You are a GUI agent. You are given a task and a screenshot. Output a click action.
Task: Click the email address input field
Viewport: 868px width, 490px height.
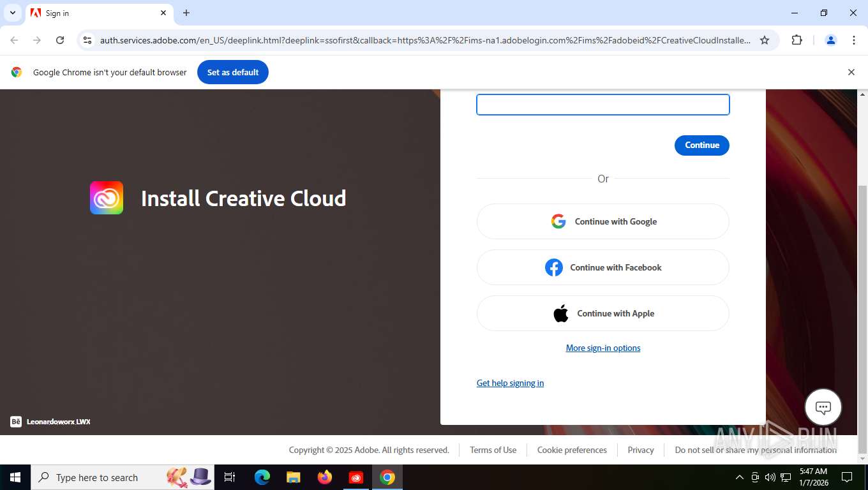point(603,105)
